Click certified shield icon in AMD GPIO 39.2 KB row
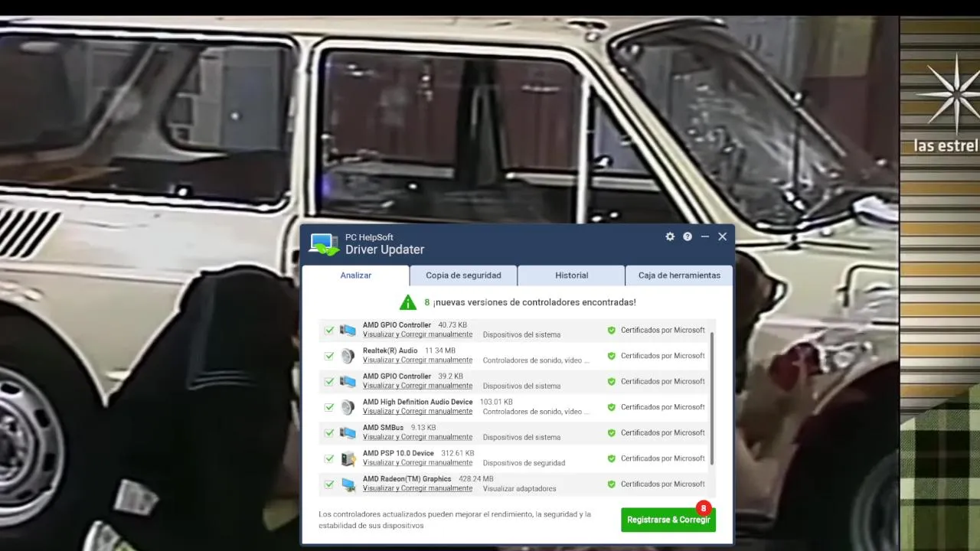Screen dimensions: 980x551 [x=611, y=382]
